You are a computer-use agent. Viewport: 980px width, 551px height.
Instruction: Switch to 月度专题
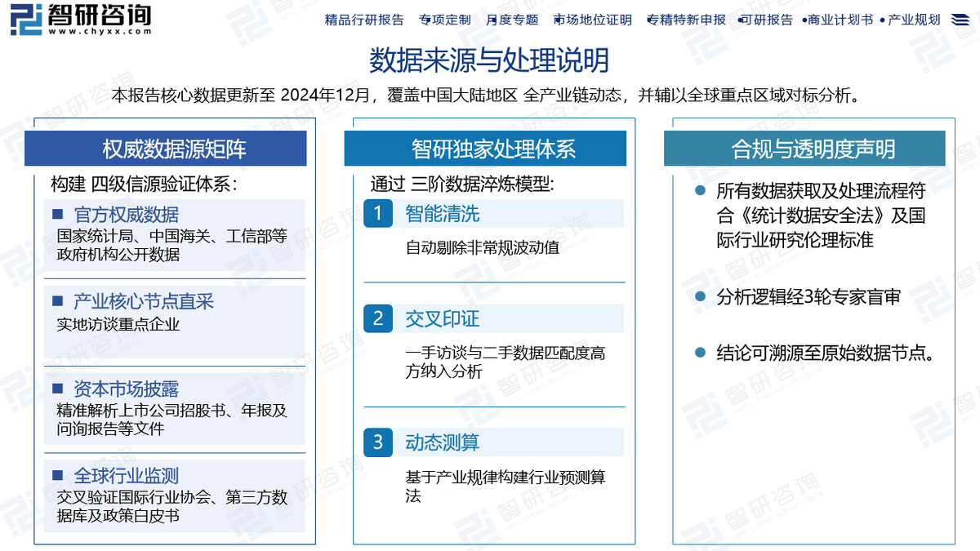pos(515,20)
